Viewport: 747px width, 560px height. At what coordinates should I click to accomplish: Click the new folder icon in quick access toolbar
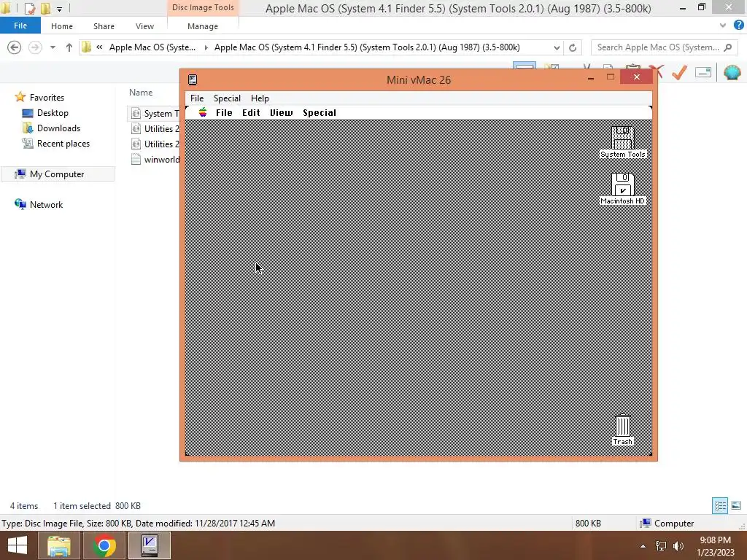(x=45, y=8)
